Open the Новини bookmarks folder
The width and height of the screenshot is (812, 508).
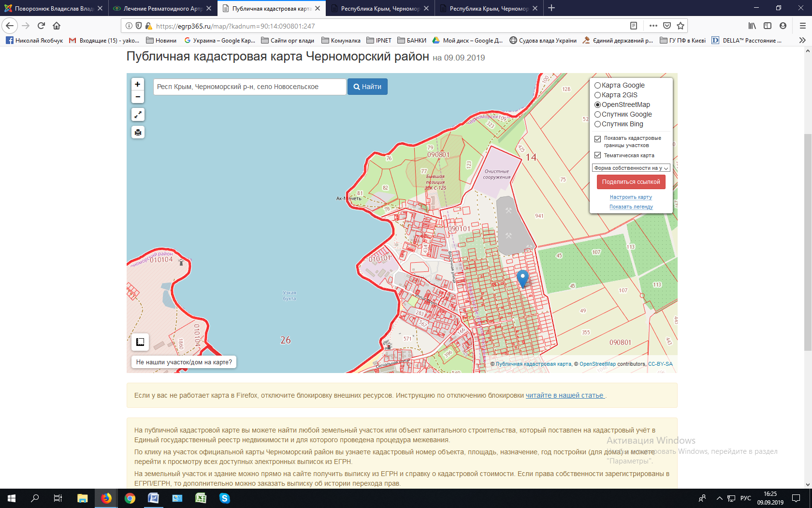tap(161, 40)
